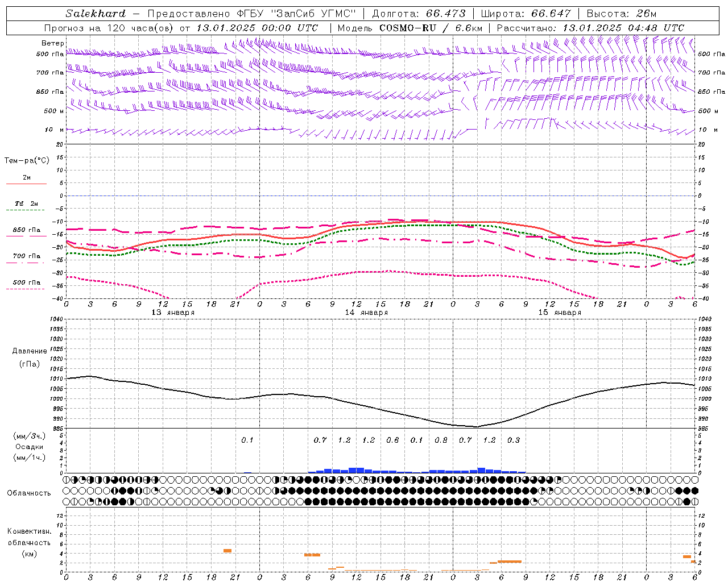Click the 'Ветер' wind panel label
The width and height of the screenshot is (728, 582).
click(52, 43)
